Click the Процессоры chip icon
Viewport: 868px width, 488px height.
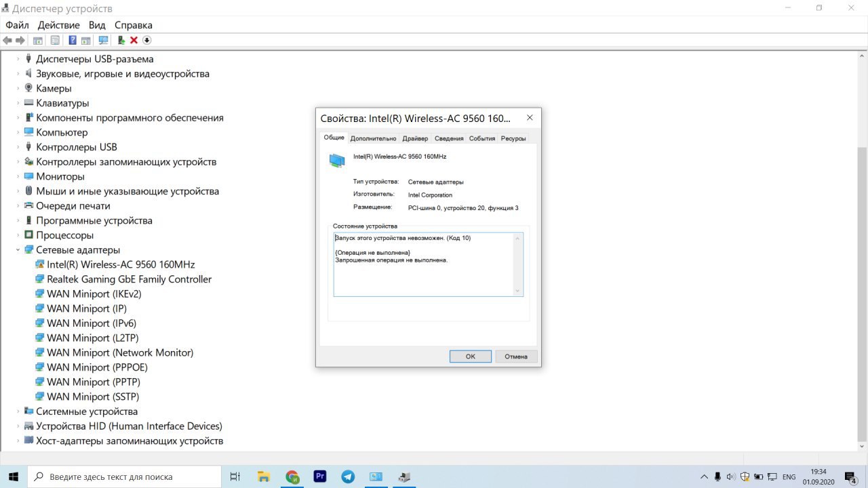(28, 235)
